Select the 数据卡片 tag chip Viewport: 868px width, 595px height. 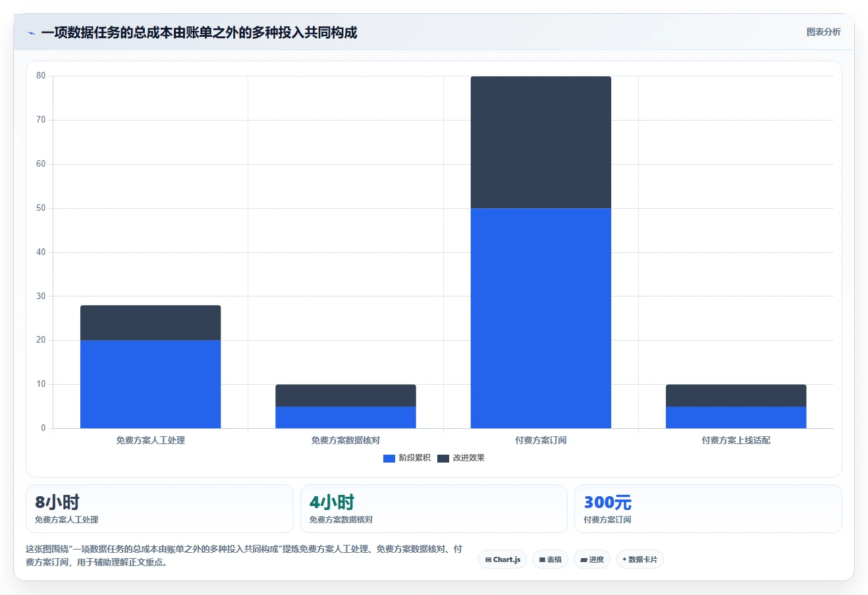point(639,559)
